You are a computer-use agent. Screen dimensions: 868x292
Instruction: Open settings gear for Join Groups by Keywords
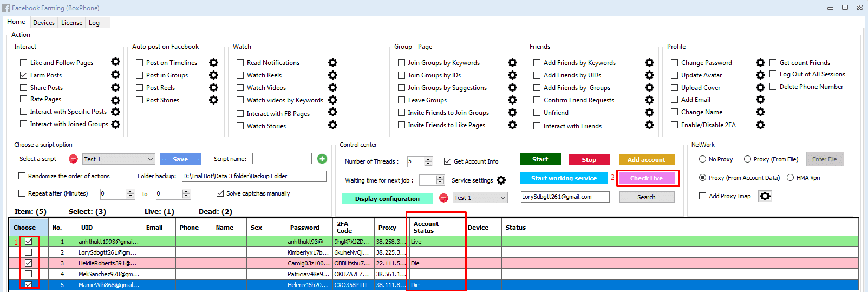(x=512, y=63)
